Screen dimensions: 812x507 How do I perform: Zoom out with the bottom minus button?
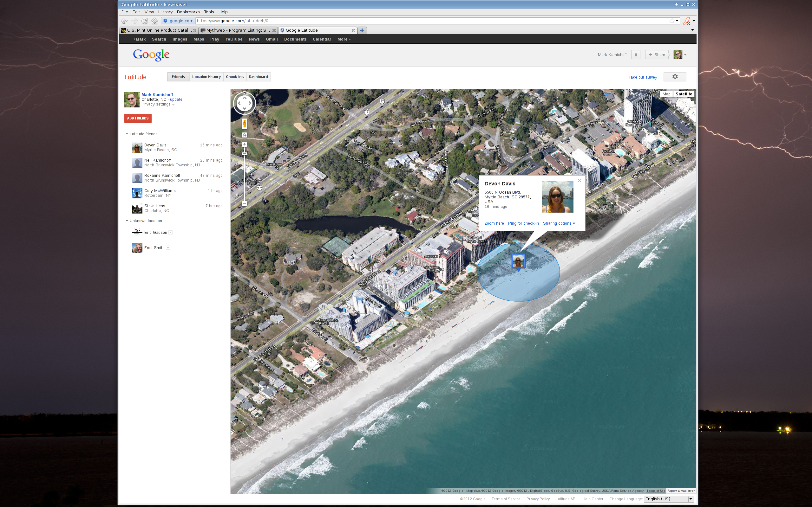(x=244, y=204)
